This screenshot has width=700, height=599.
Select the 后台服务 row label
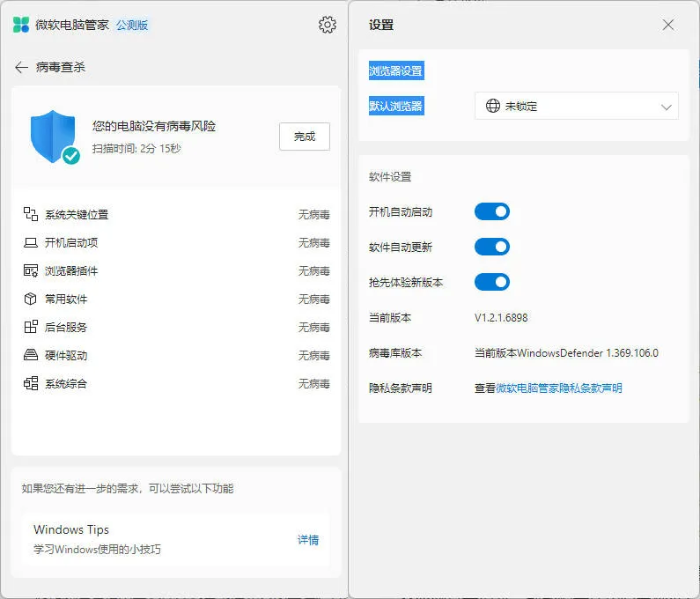point(66,327)
